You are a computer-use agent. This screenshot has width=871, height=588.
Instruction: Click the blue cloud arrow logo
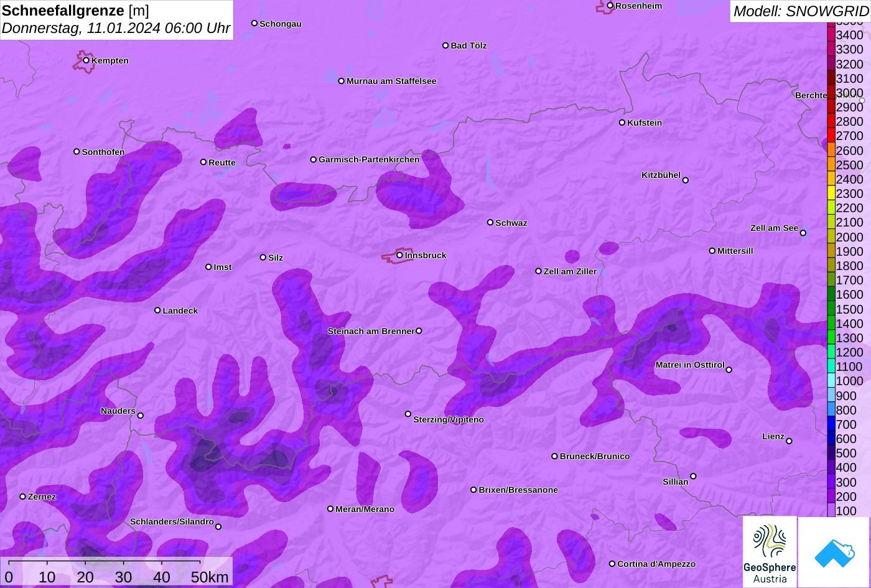pos(834,552)
